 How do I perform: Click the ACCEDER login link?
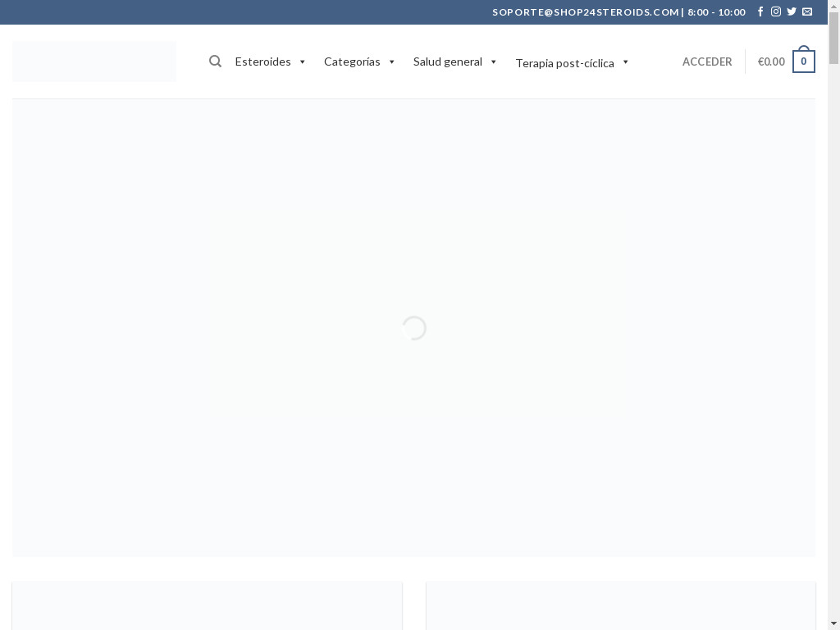[707, 62]
